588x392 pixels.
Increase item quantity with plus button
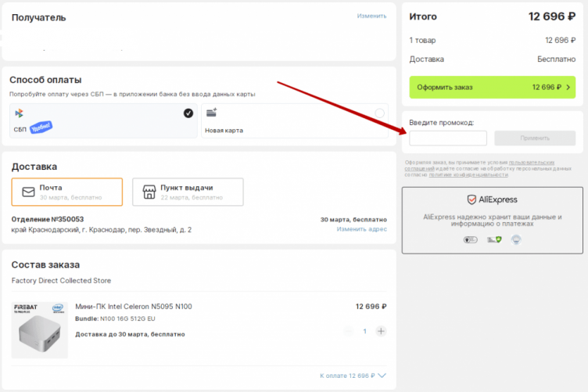click(x=381, y=331)
